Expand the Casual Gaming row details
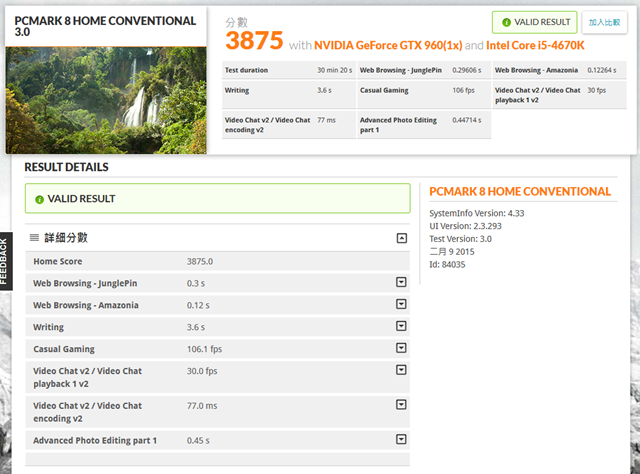This screenshot has height=474, width=640. [401, 348]
